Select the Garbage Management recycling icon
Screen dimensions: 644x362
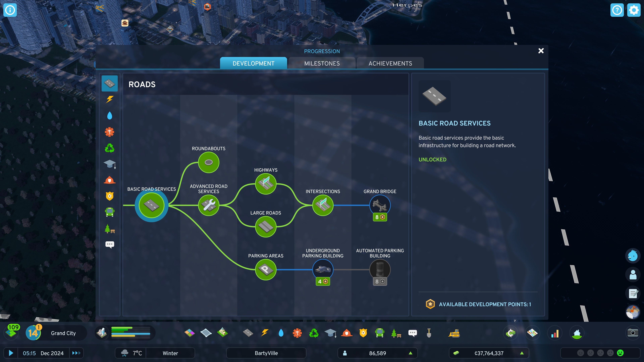tap(110, 148)
